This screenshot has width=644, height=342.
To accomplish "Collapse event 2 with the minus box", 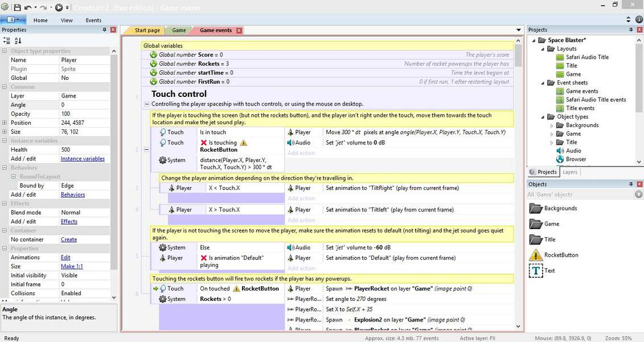I will pyautogui.click(x=147, y=149).
